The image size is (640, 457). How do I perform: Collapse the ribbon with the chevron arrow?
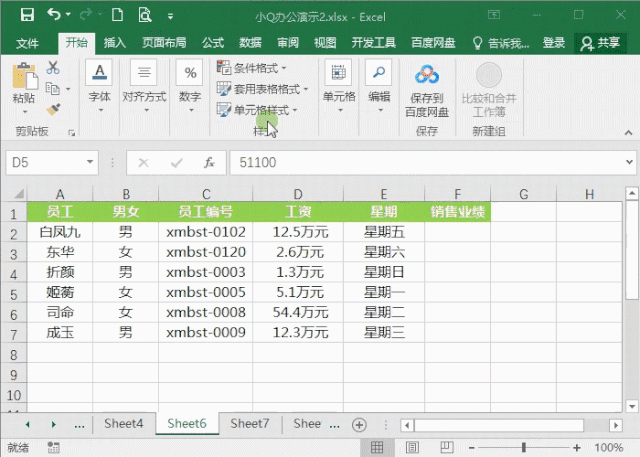[628, 133]
